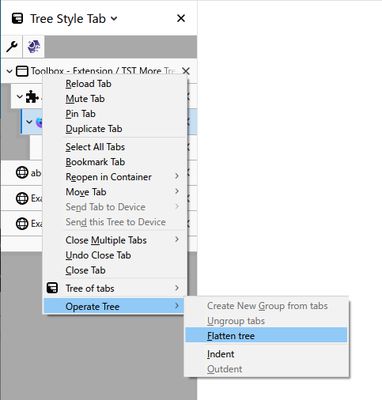
Task: Open Tree of tabs submenu
Action: (x=115, y=288)
